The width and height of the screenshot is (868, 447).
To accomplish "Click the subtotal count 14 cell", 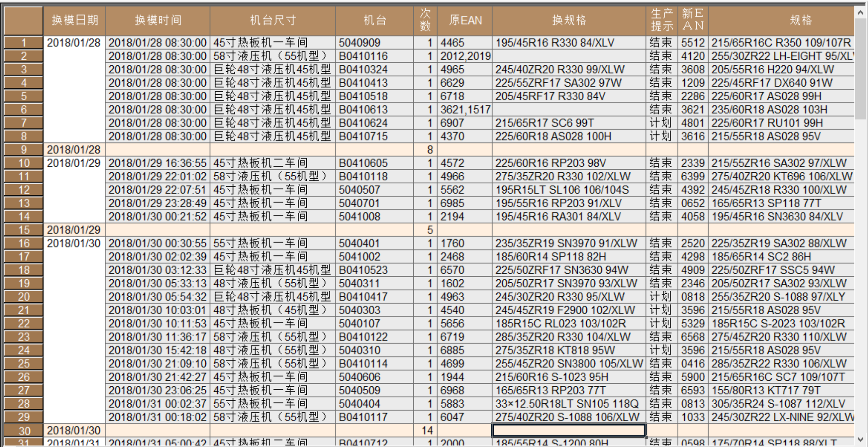I will [x=426, y=430].
